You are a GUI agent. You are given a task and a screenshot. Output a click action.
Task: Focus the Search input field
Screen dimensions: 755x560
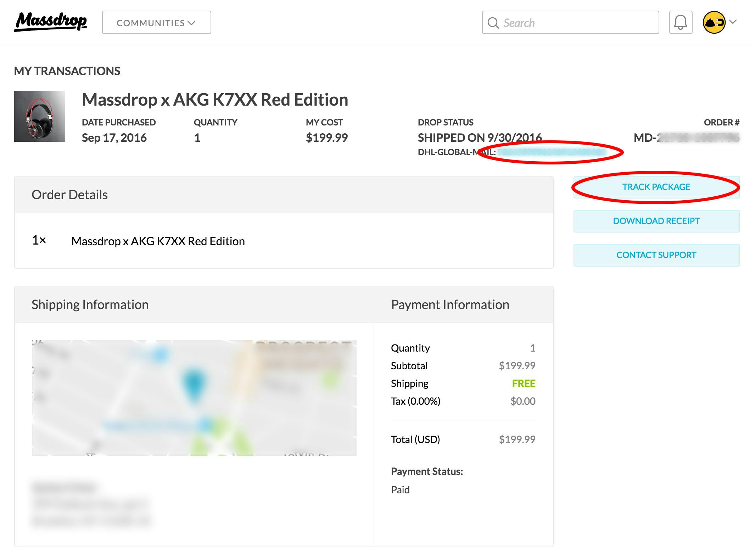tap(578, 23)
